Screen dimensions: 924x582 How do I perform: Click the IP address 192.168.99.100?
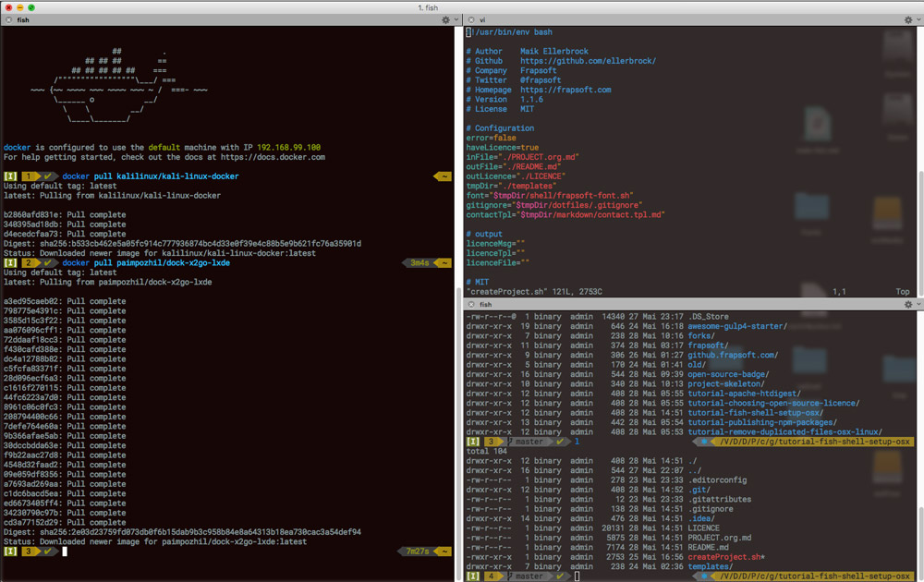[288, 147]
